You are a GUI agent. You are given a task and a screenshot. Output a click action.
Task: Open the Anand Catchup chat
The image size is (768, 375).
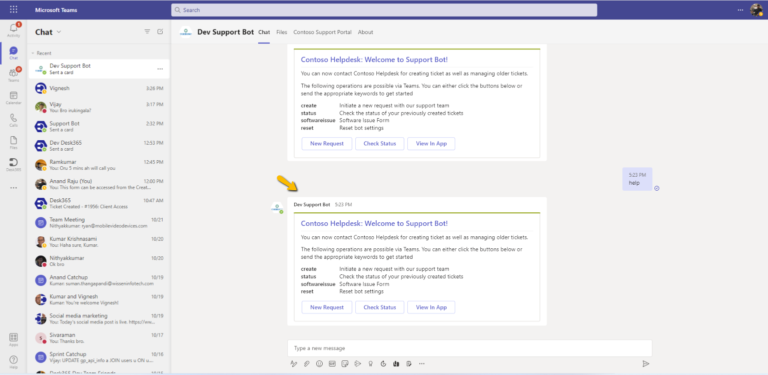click(99, 280)
